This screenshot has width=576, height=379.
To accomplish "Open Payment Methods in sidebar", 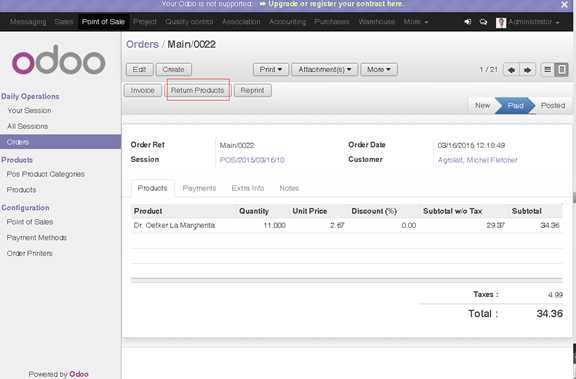I will 37,238.
